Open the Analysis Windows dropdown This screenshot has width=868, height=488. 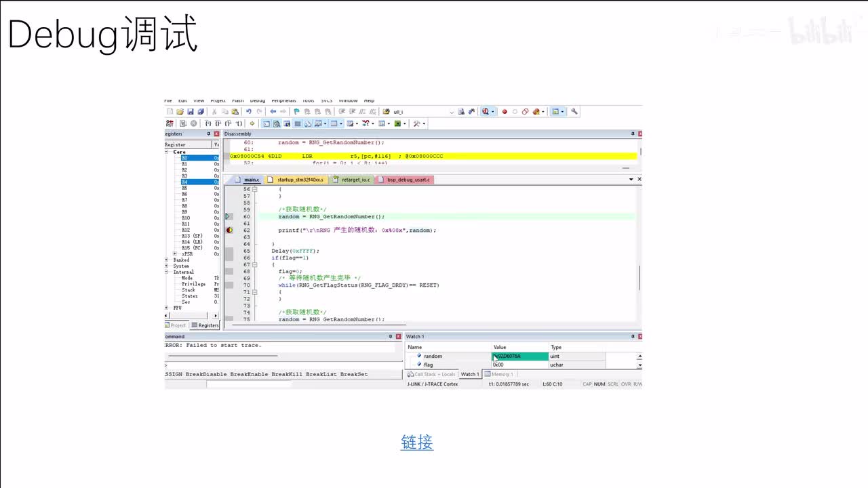(x=372, y=123)
